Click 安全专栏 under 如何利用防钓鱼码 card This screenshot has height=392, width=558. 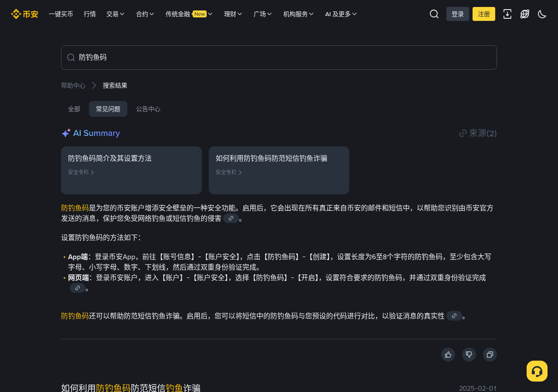[x=229, y=172]
